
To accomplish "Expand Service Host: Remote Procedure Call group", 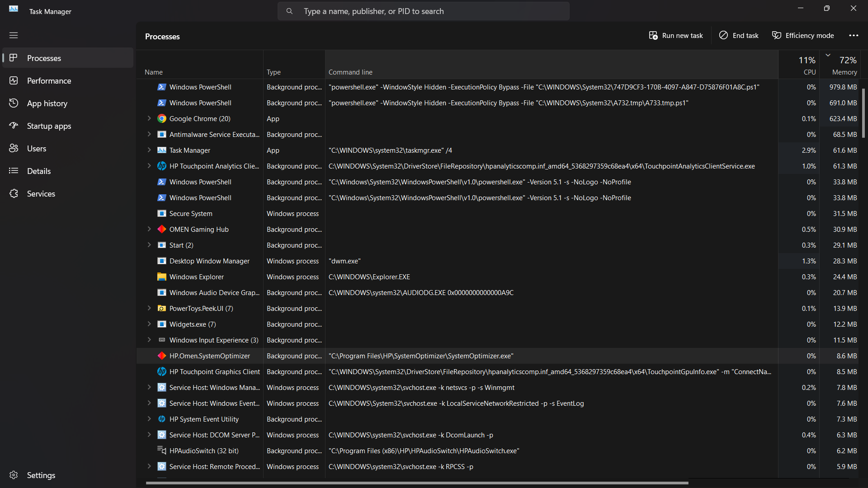I will (x=149, y=466).
